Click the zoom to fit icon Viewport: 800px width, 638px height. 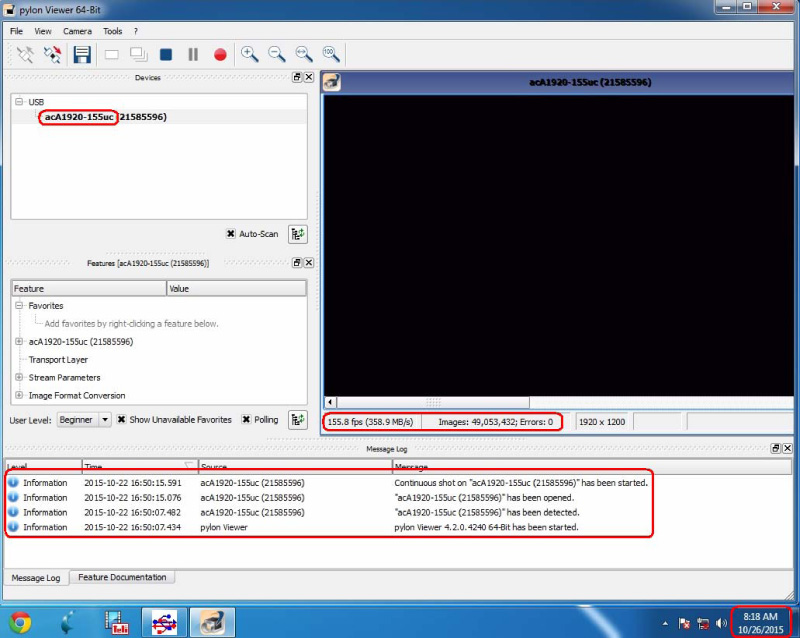click(x=304, y=54)
